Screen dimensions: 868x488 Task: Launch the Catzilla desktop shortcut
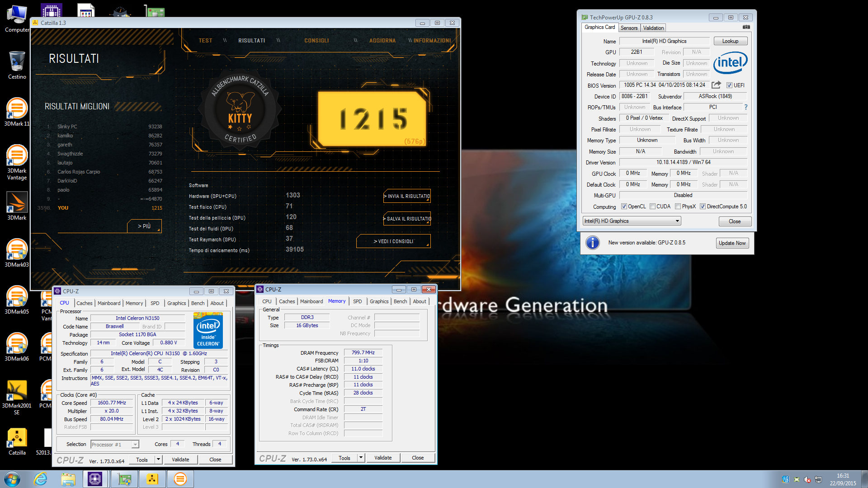(x=17, y=441)
